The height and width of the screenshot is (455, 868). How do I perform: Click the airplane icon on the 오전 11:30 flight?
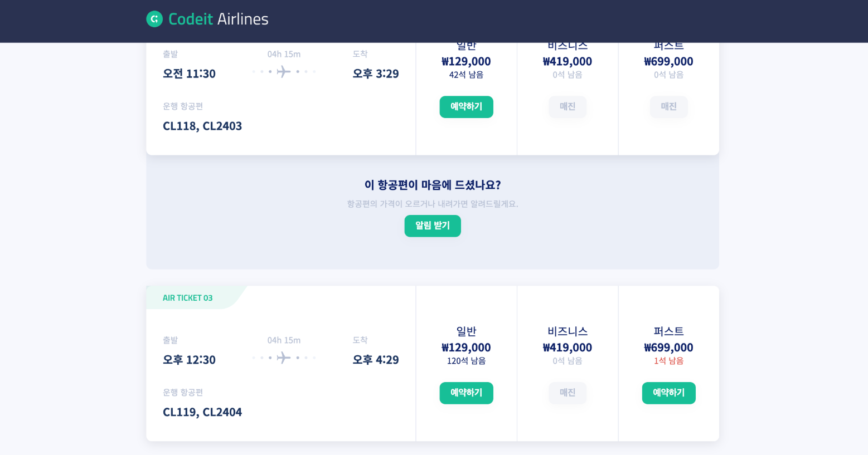tap(284, 71)
